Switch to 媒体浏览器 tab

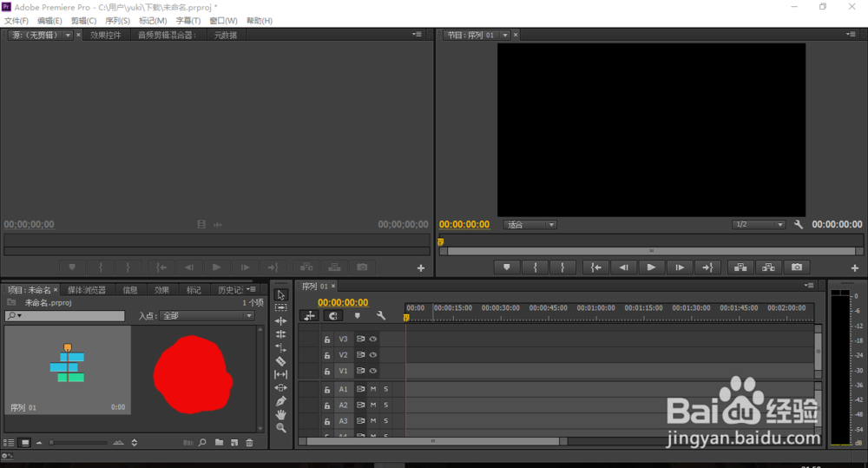click(86, 290)
